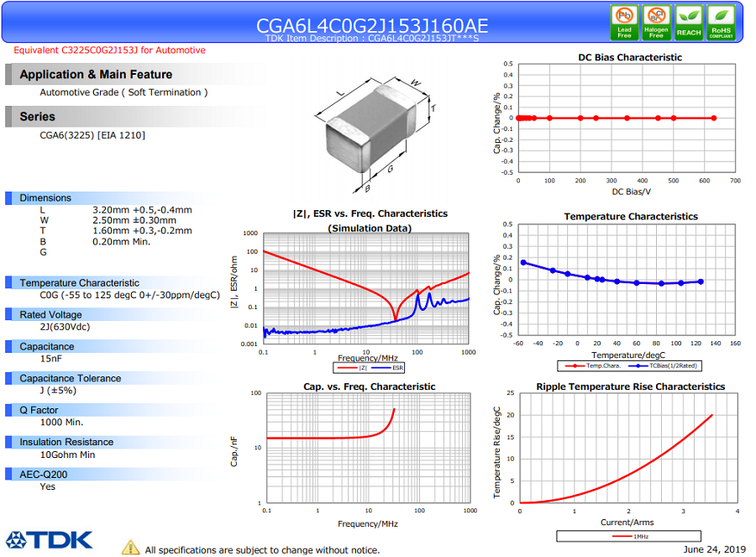Click the blue marker beside Dimensions

8,197
